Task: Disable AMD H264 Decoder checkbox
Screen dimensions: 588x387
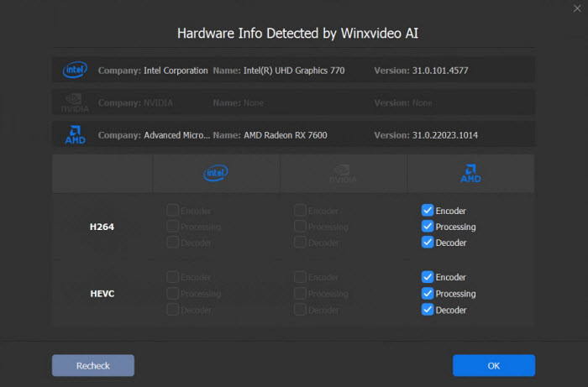Action: [x=428, y=243]
